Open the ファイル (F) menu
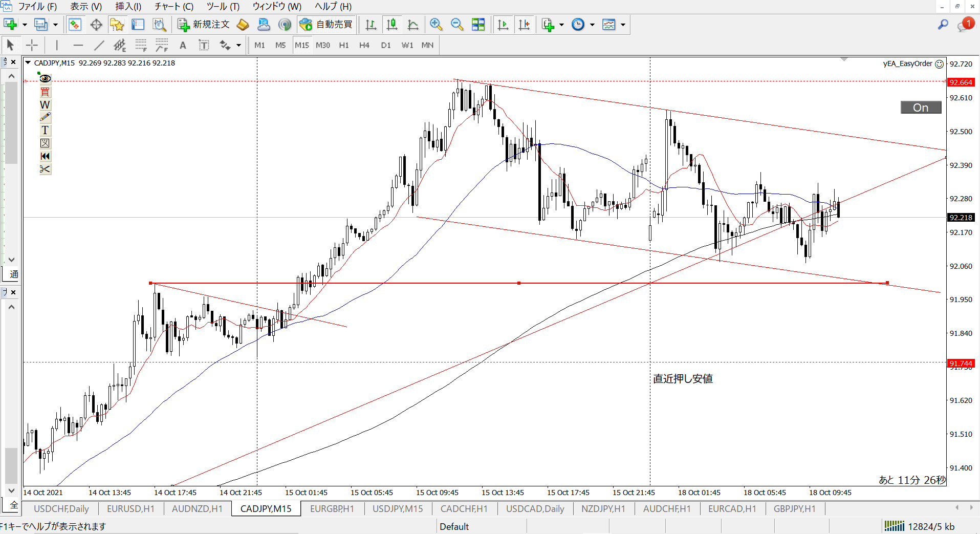This screenshot has height=534, width=980. pyautogui.click(x=37, y=6)
